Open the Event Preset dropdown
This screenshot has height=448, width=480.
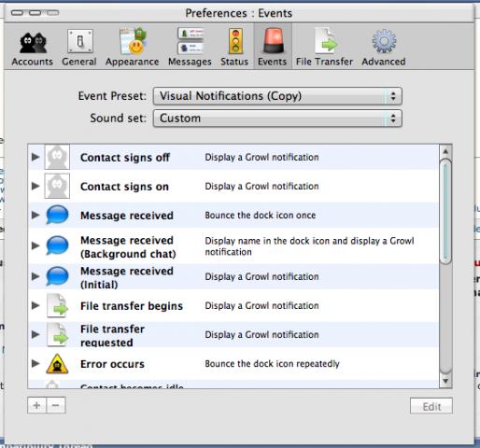tap(277, 96)
